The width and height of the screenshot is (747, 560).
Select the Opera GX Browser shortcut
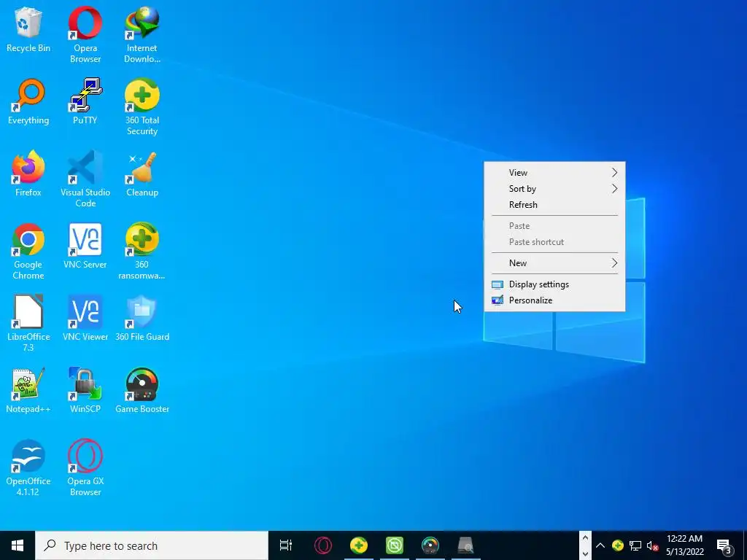[85, 467]
